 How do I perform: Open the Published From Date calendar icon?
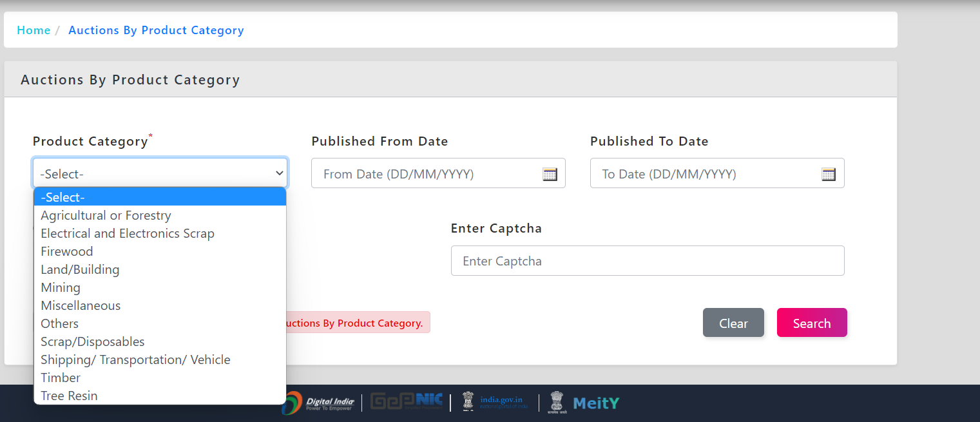point(550,174)
